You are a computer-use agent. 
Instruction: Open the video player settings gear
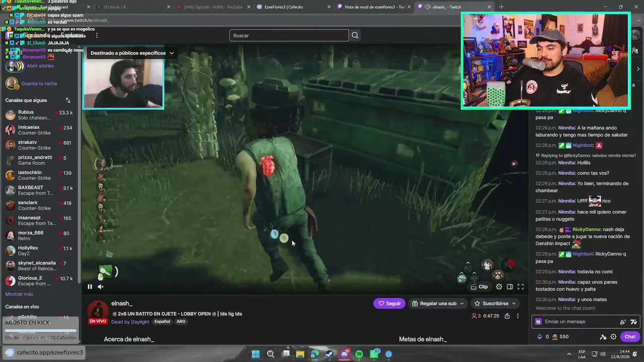click(499, 287)
